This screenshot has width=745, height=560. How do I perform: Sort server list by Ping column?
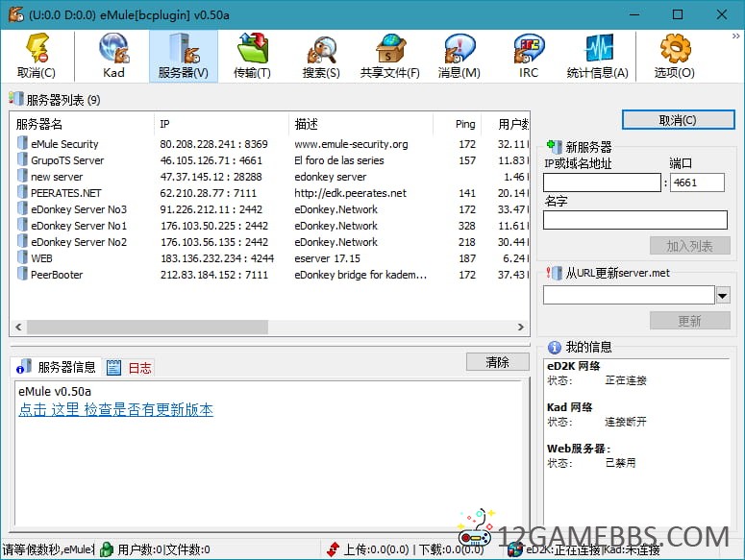pyautogui.click(x=465, y=124)
